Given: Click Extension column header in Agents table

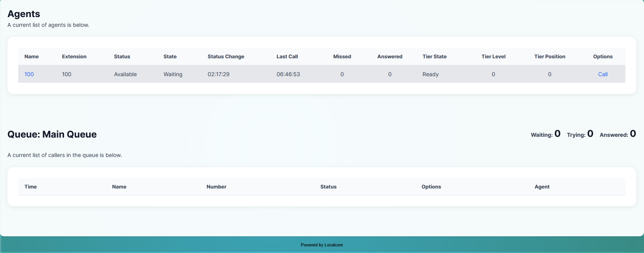Looking at the screenshot, I should tap(74, 56).
